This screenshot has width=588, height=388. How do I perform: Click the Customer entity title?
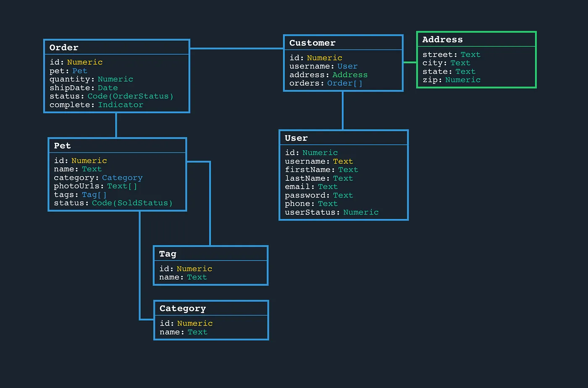coord(312,42)
